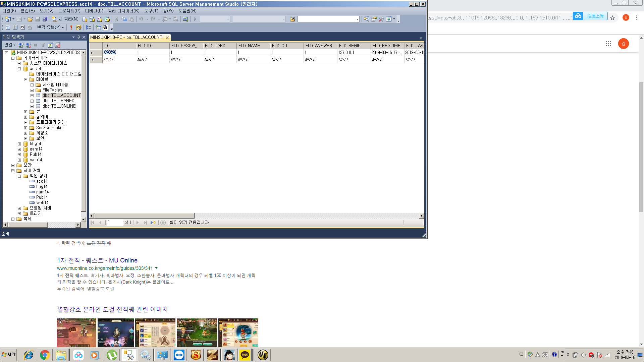
Task: Click the Add Group By icon
Action: [x=89, y=27]
